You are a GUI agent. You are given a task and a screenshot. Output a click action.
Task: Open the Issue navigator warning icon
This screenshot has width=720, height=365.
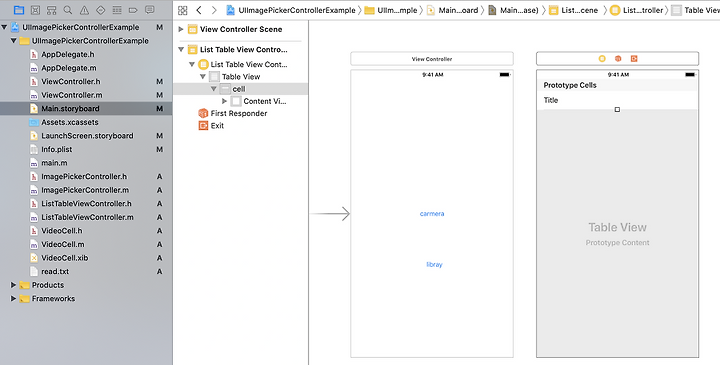84,10
